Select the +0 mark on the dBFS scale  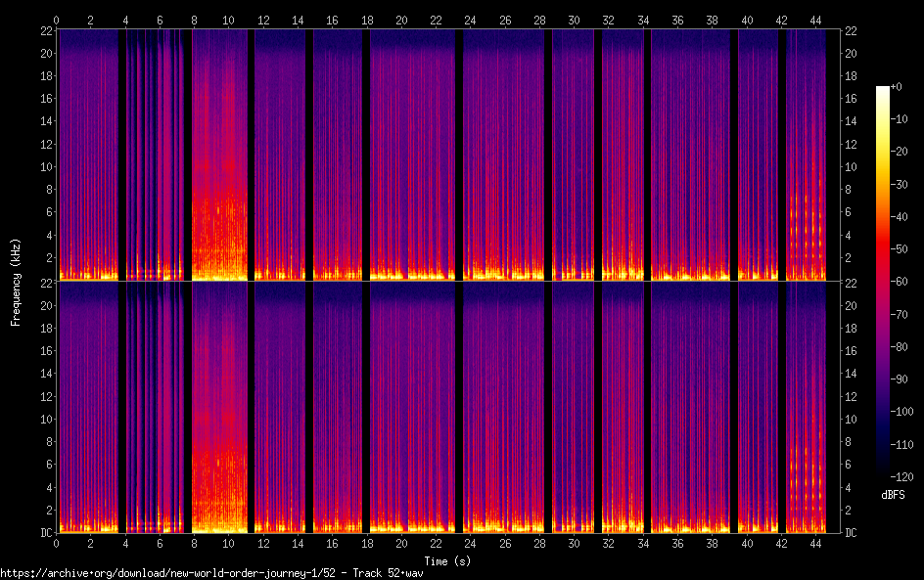901,88
